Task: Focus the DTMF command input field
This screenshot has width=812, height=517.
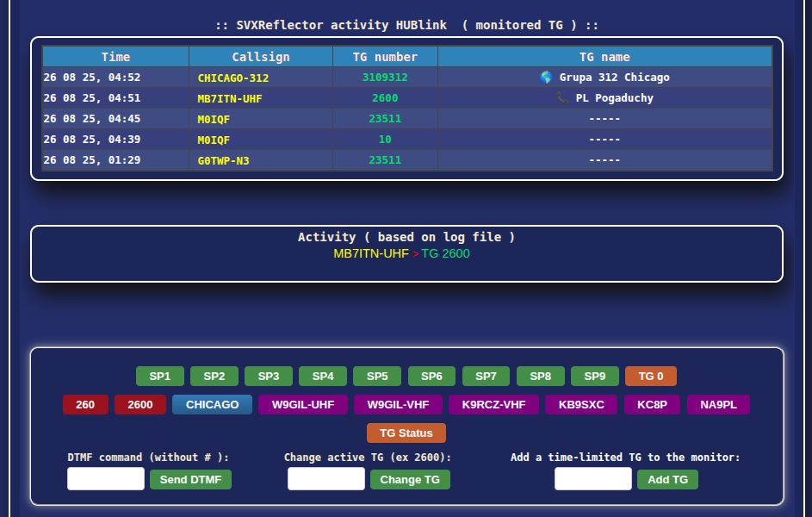Action: 106,479
